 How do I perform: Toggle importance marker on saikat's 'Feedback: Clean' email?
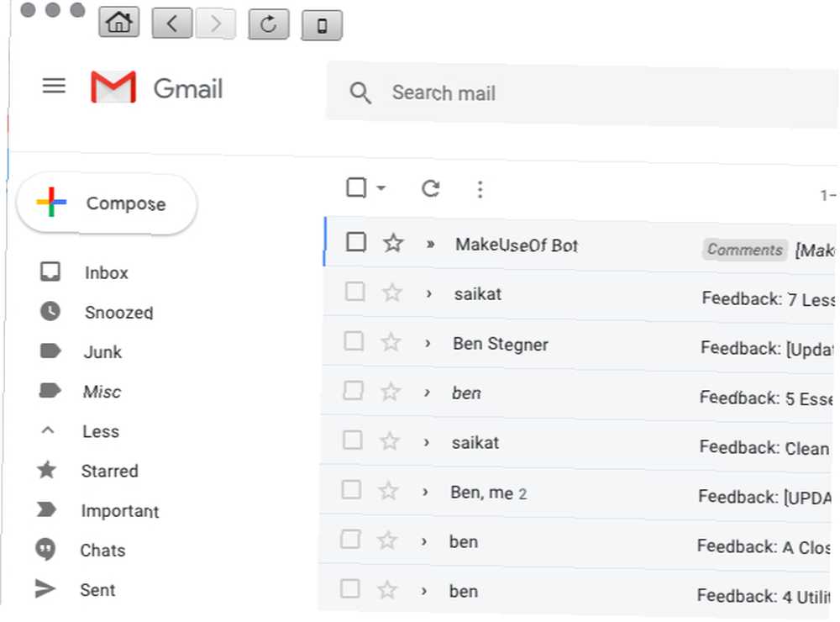[427, 442]
